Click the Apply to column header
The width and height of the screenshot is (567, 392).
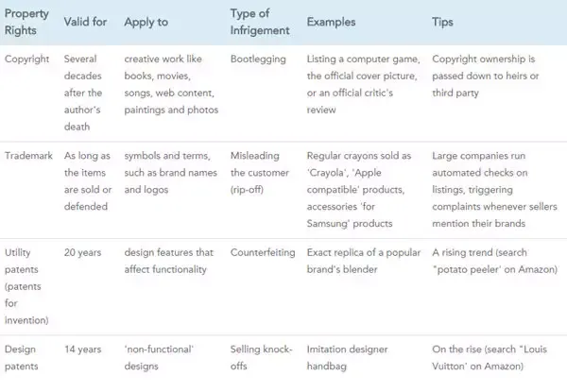click(x=146, y=23)
